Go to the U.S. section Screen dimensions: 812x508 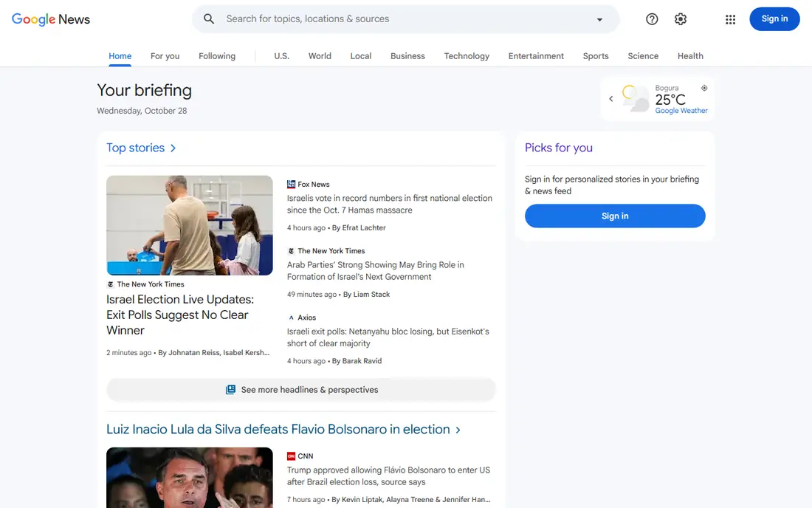point(282,56)
